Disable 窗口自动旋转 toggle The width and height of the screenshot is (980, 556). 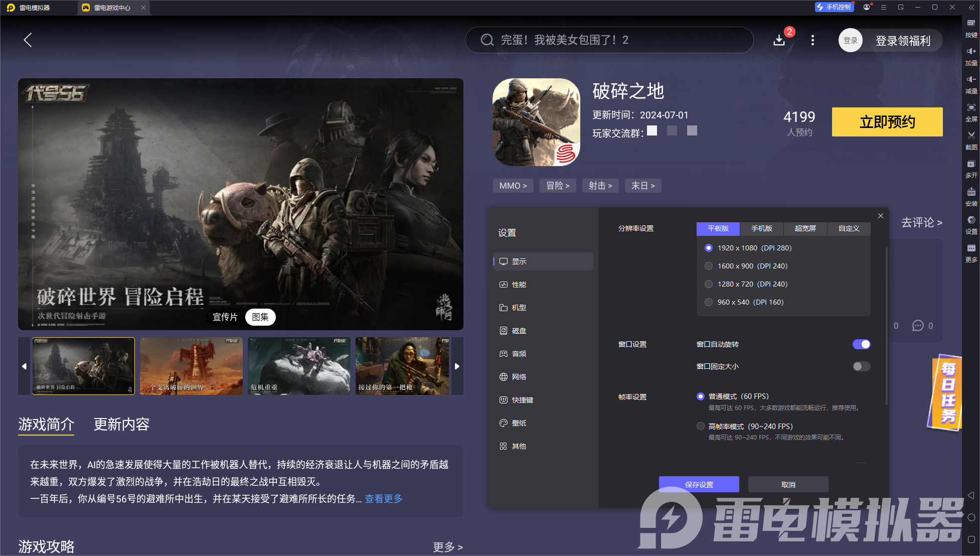click(x=861, y=344)
